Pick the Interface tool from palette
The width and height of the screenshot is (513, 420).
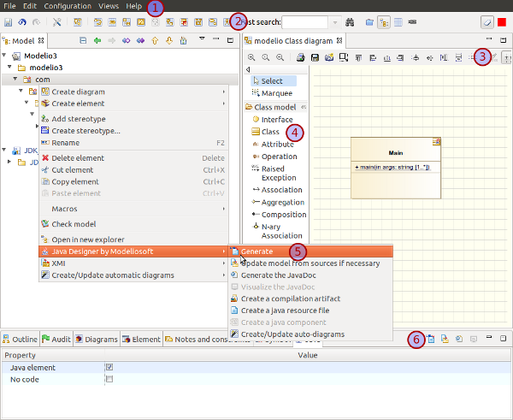click(x=273, y=120)
